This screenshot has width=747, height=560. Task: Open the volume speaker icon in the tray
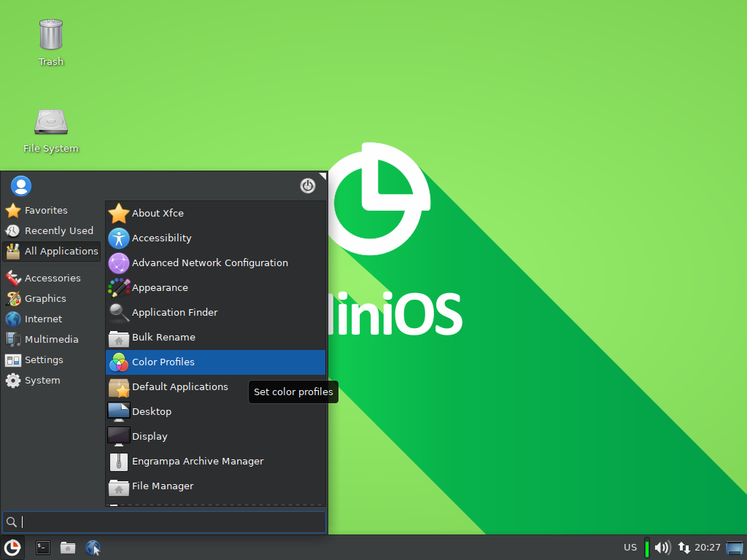point(662,548)
